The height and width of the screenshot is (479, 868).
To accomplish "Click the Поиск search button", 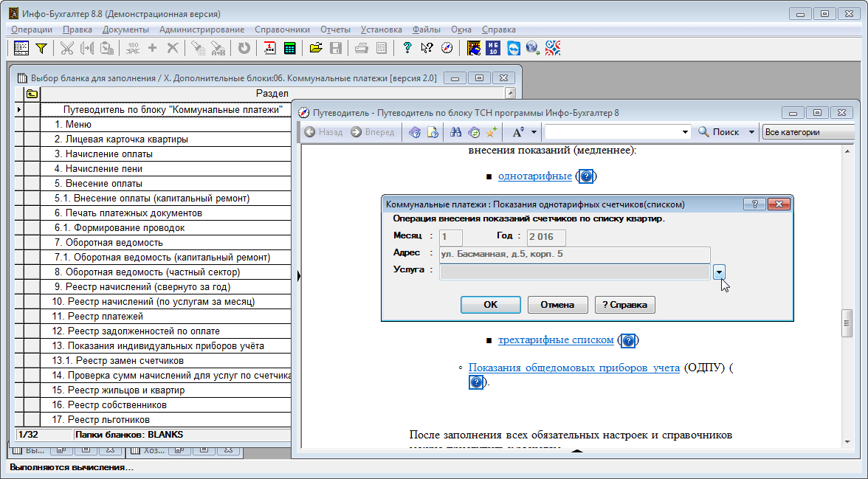I will click(719, 132).
